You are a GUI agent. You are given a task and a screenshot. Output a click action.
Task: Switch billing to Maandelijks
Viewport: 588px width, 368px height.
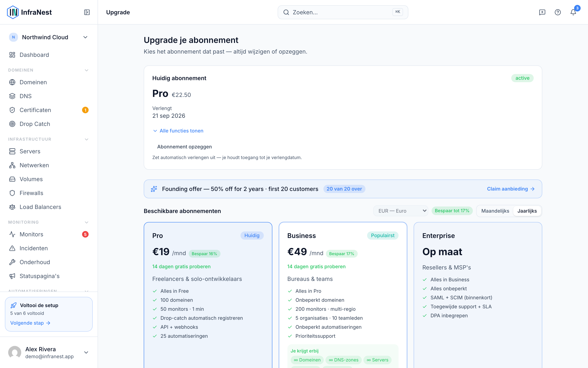click(495, 211)
